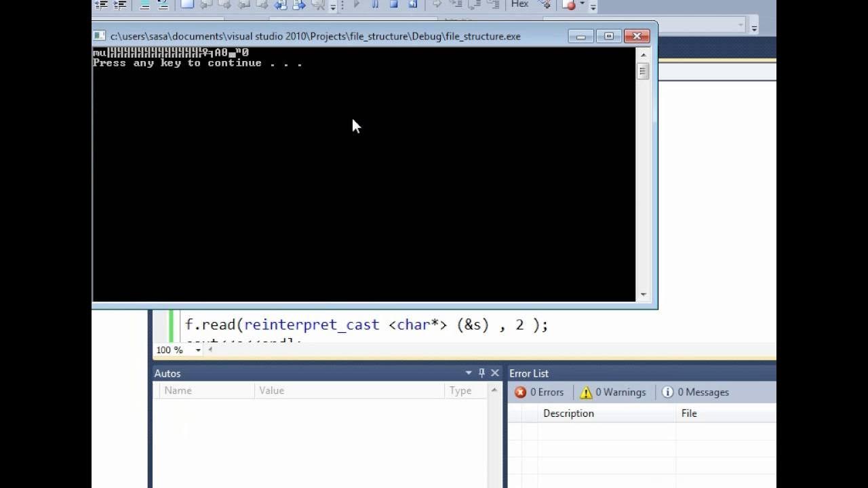Open the Autos panel window position dropdown
The width and height of the screenshot is (868, 488).
pyautogui.click(x=469, y=373)
